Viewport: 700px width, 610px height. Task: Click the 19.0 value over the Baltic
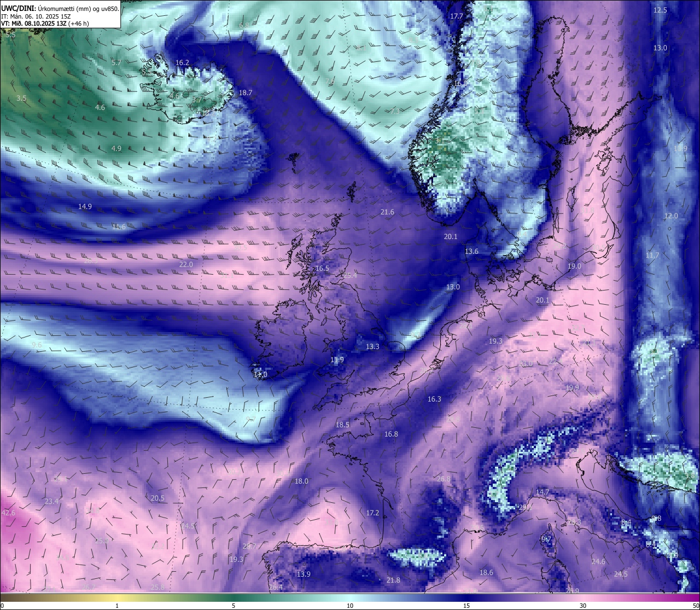click(574, 266)
